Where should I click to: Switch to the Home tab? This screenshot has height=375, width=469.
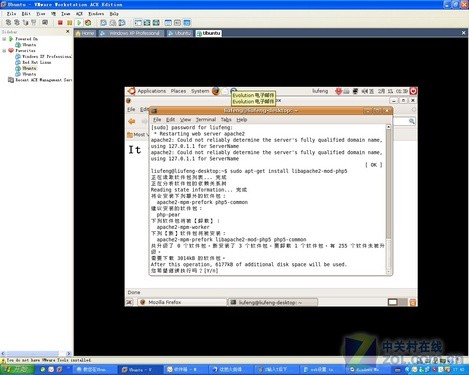tap(85, 33)
